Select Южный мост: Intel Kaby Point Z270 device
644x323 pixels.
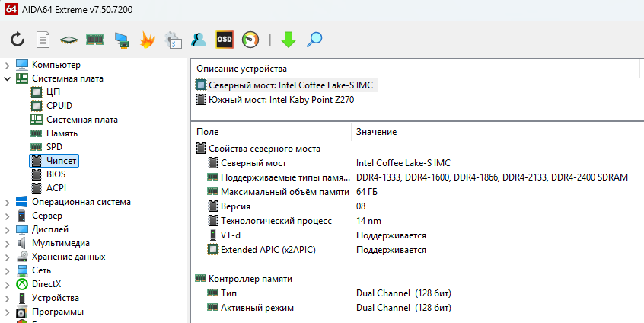[275, 100]
